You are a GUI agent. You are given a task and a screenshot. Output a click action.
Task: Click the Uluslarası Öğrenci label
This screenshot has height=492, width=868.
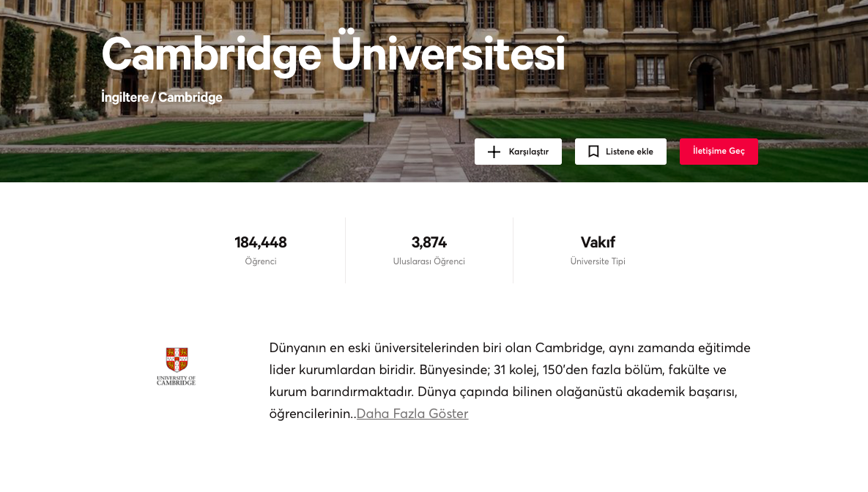coord(429,261)
